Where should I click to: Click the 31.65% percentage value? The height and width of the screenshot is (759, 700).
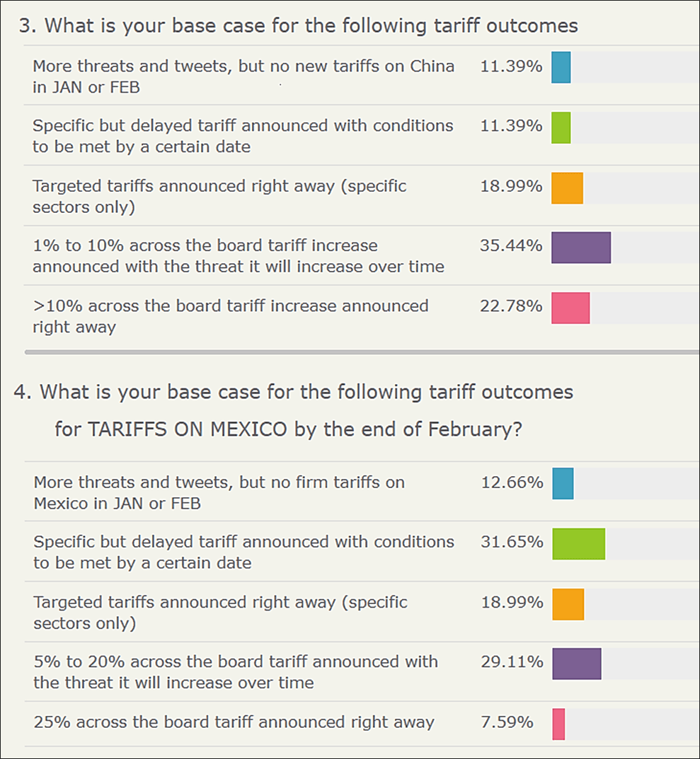(x=511, y=542)
